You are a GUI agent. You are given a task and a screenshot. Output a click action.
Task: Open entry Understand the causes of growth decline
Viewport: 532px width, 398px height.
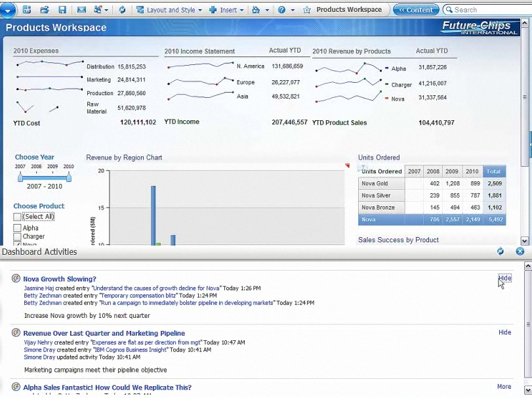[x=156, y=288]
